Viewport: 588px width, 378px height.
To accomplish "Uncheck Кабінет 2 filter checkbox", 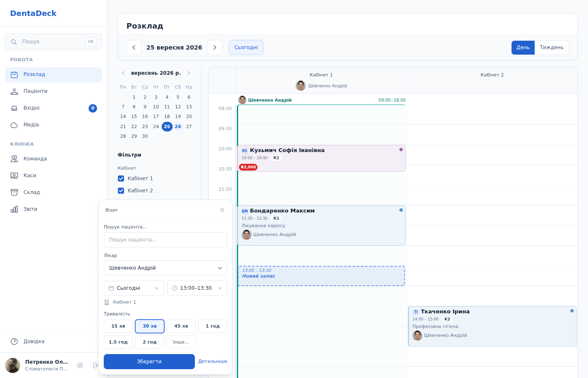I will click(121, 191).
